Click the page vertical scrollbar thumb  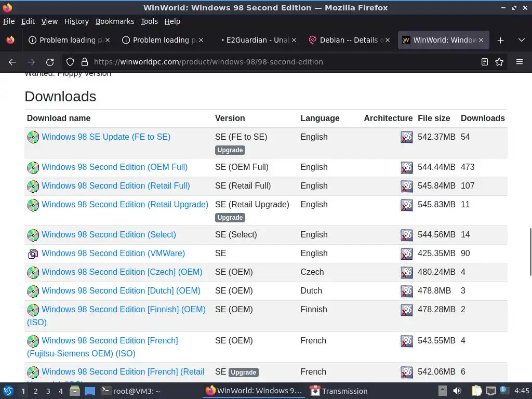pyautogui.click(x=530, y=252)
